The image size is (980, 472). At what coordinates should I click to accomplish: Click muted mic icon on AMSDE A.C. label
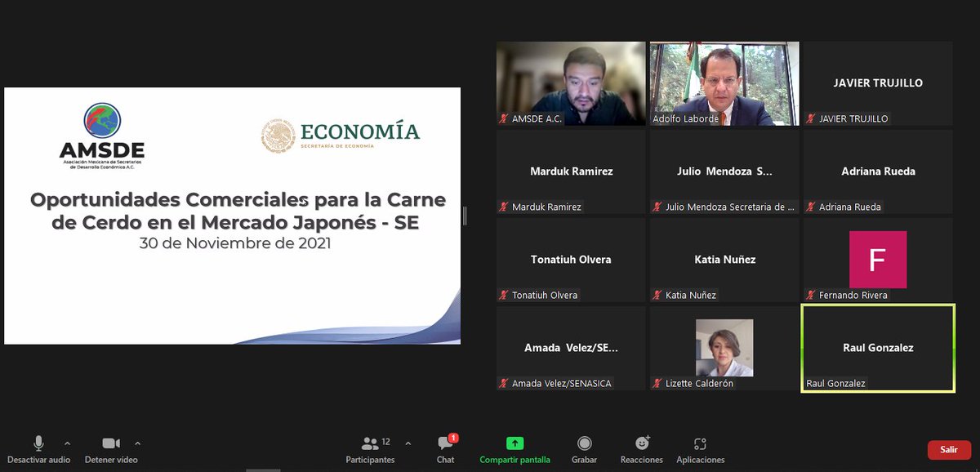505,118
